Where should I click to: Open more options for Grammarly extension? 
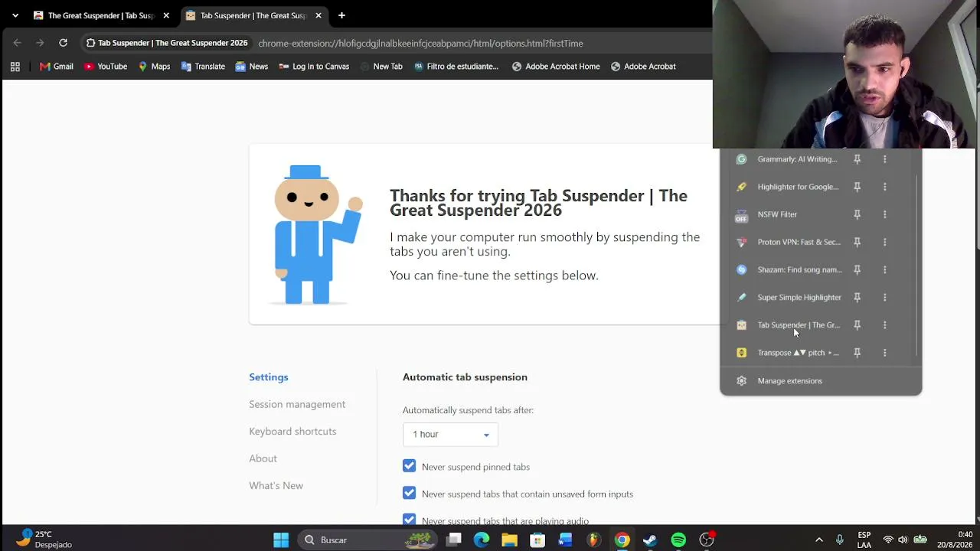coord(884,159)
